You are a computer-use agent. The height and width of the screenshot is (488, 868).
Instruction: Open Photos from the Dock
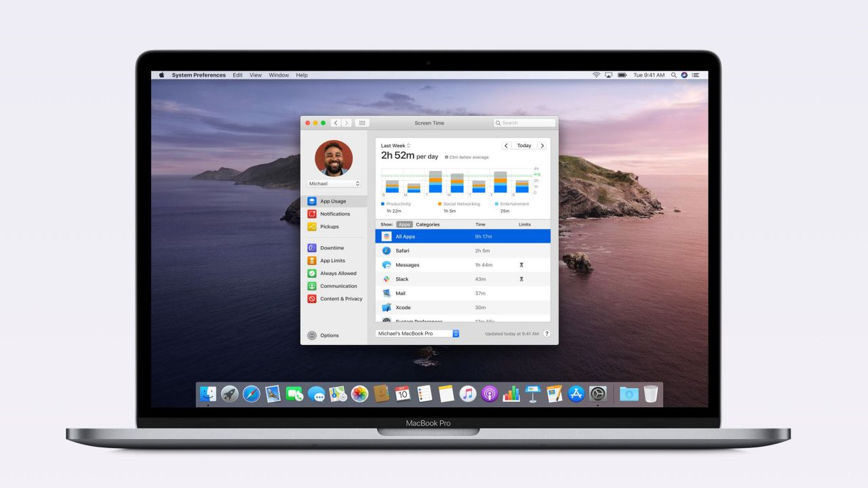click(359, 394)
